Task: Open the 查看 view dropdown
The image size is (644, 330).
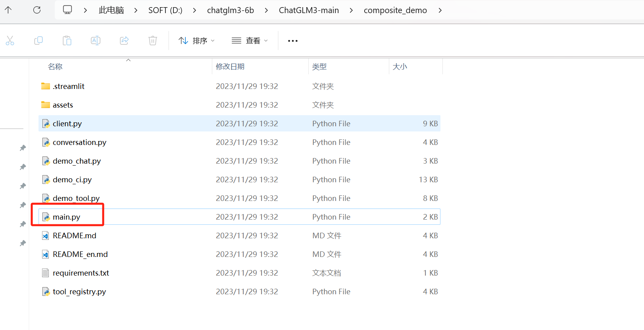Action: coord(250,41)
